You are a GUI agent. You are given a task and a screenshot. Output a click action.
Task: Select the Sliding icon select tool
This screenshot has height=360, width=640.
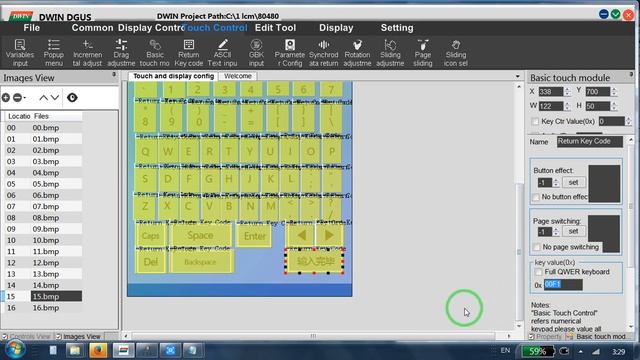click(456, 53)
